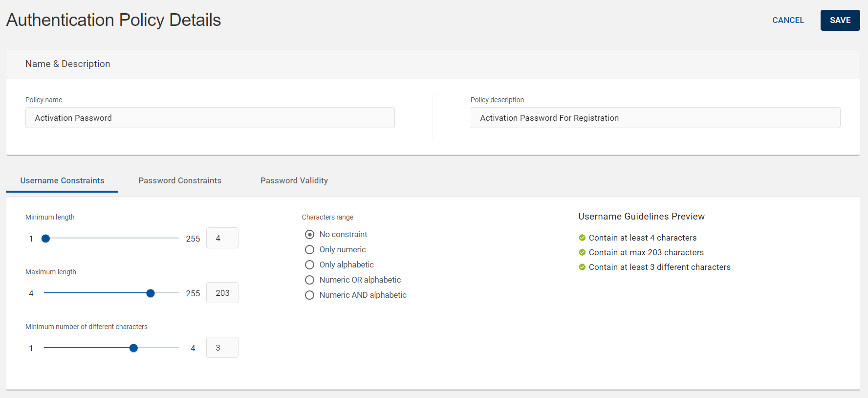The width and height of the screenshot is (868, 398).
Task: Select the No constraint radio option
Action: pyautogui.click(x=309, y=235)
